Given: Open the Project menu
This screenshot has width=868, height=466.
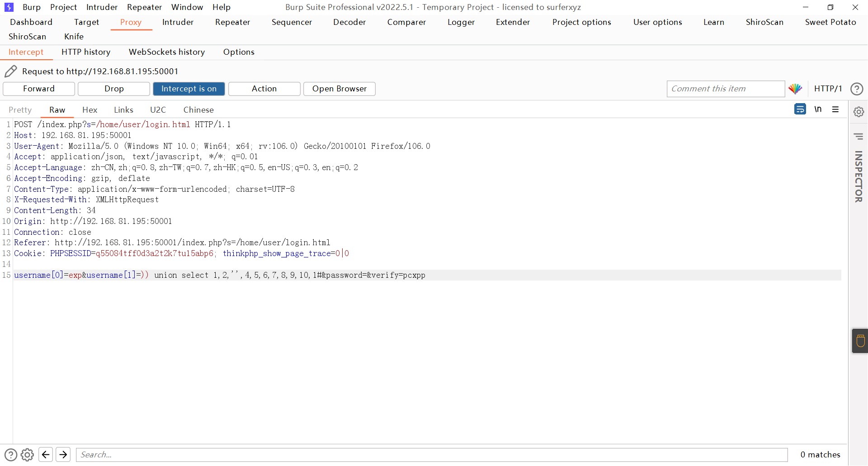Looking at the screenshot, I should 64,7.
